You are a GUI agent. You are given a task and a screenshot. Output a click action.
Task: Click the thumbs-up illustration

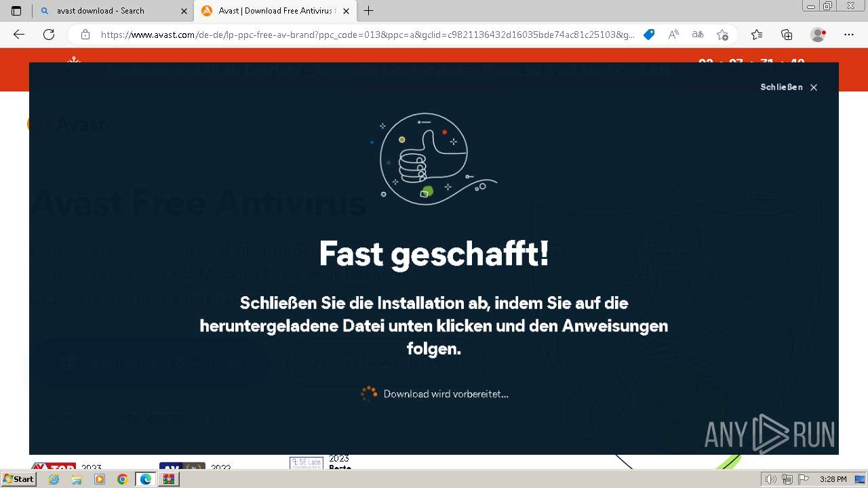click(434, 159)
